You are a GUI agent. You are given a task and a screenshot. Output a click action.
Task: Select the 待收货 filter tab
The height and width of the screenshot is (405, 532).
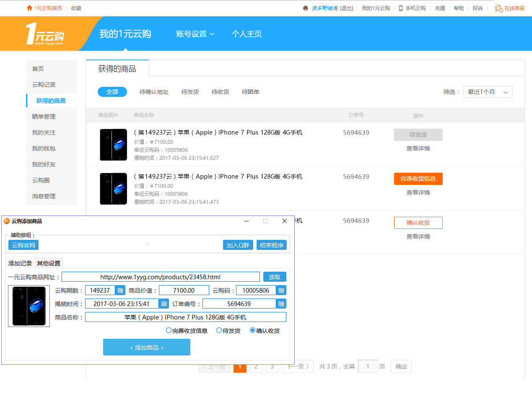coord(220,92)
